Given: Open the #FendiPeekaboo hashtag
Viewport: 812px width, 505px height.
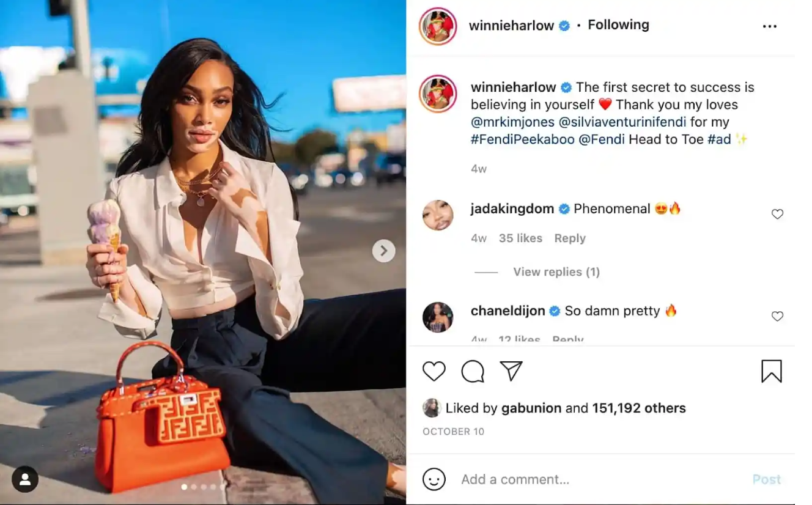Looking at the screenshot, I should (x=523, y=139).
